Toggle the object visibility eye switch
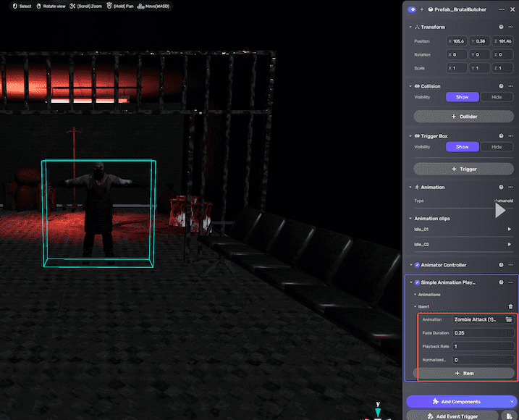 point(413,9)
